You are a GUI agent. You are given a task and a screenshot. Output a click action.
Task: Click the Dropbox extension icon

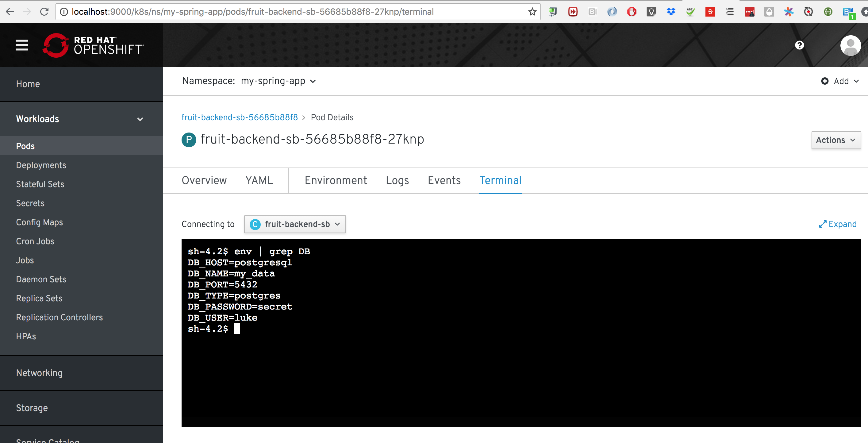click(671, 12)
